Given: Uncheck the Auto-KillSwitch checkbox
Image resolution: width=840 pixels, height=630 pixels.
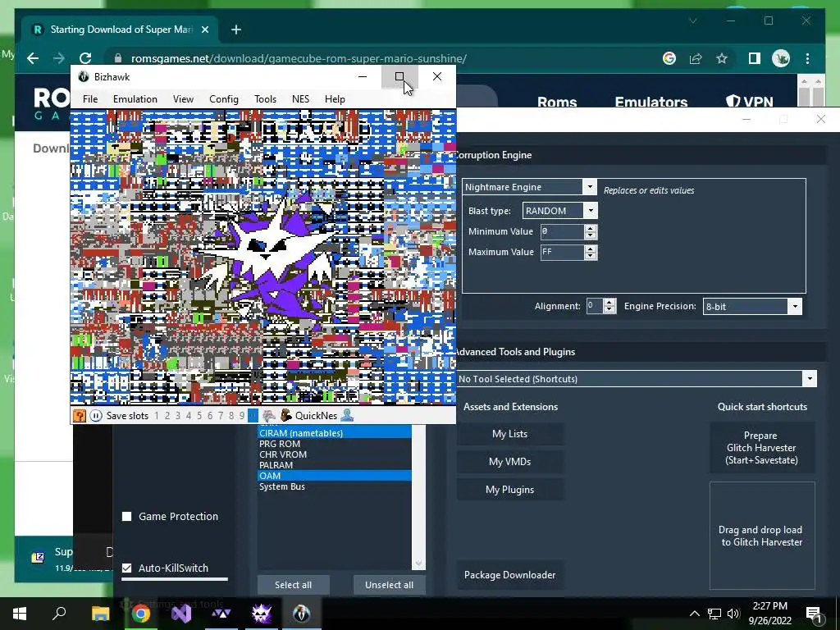Looking at the screenshot, I should pyautogui.click(x=127, y=568).
